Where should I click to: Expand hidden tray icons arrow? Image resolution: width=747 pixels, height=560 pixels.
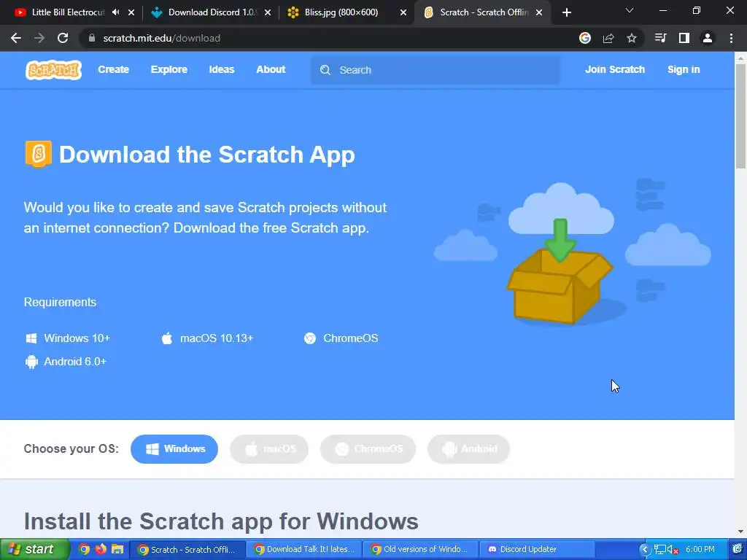coord(645,550)
